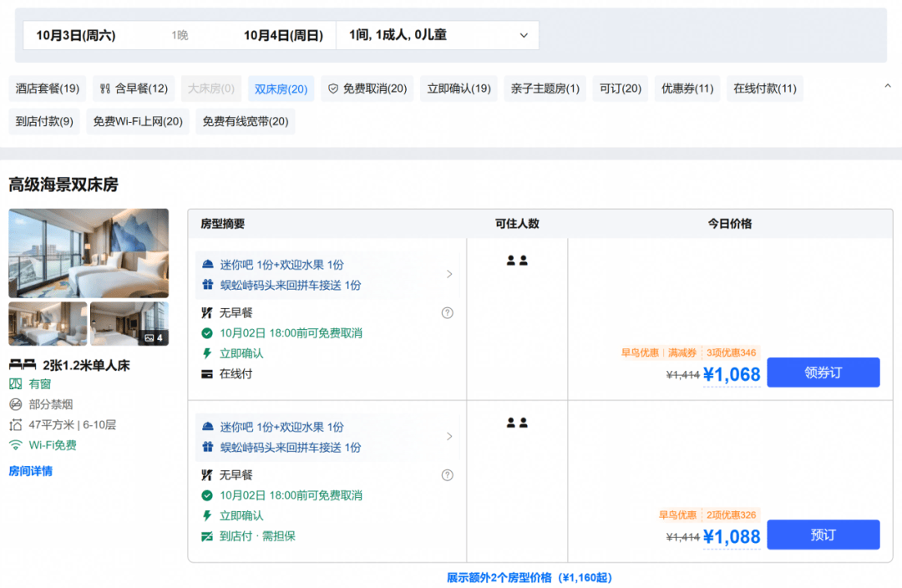Click the free-cancel check icon in ¥1,068 row

pos(207,333)
